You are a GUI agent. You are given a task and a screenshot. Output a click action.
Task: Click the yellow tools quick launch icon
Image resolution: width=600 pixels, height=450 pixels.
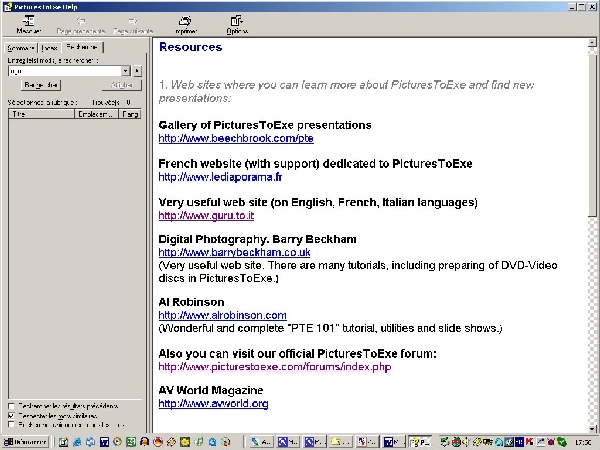(171, 442)
